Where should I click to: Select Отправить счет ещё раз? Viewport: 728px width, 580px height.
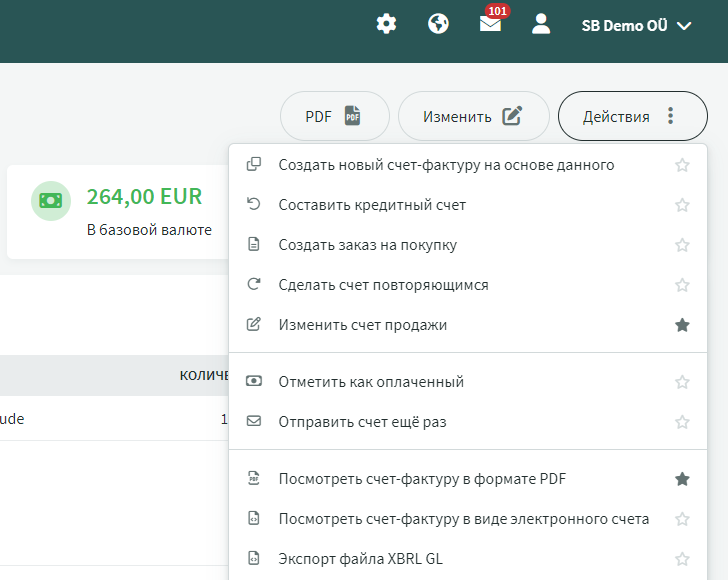[x=468, y=422]
